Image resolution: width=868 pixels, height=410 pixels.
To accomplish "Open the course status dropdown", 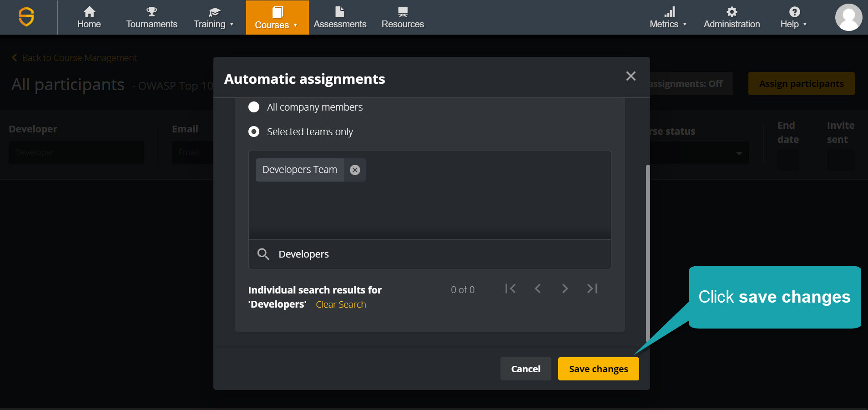I will 699,153.
